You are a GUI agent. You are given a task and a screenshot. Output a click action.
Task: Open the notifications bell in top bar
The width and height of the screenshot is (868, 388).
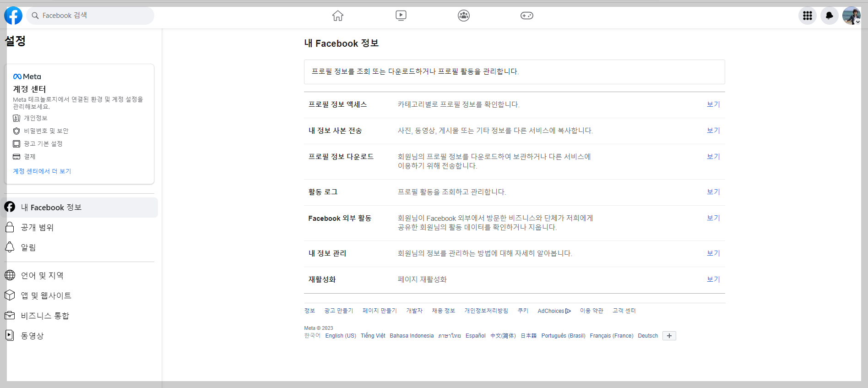coord(830,16)
